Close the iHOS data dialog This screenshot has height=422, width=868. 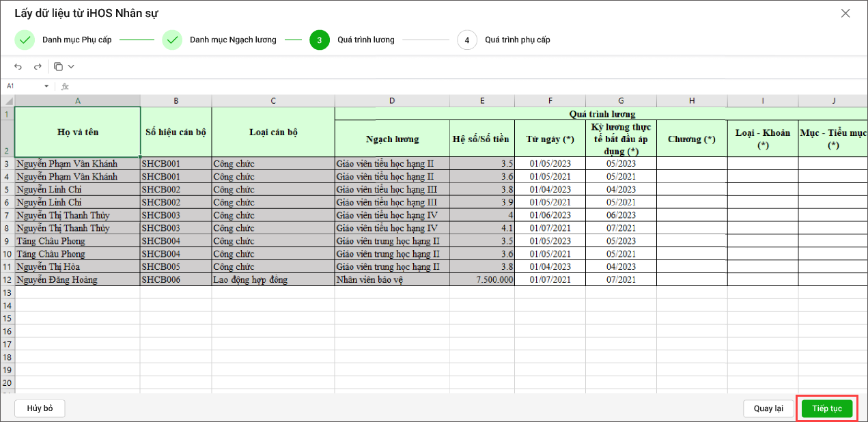pyautogui.click(x=845, y=14)
